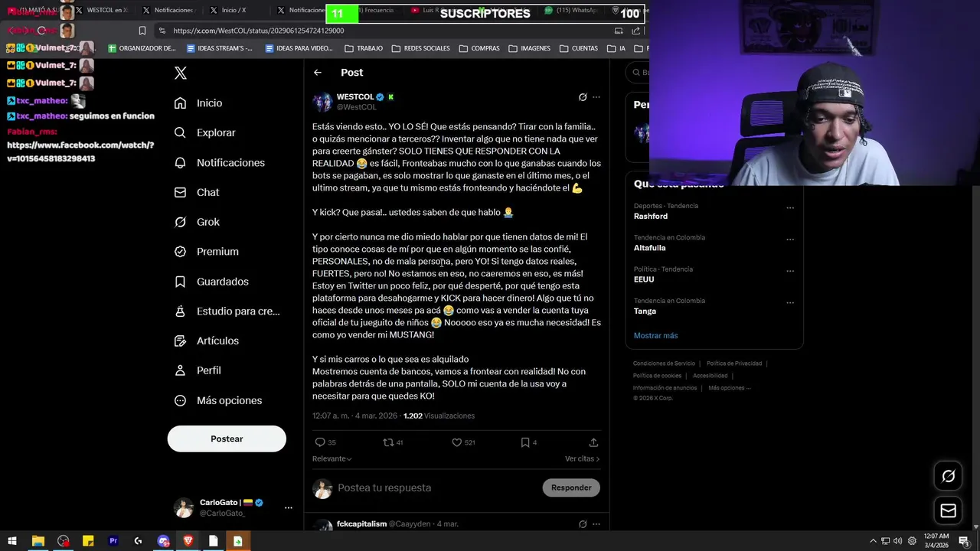The height and width of the screenshot is (551, 980).
Task: Click Grok icon on fckcapitalism reply
Action: tap(583, 524)
